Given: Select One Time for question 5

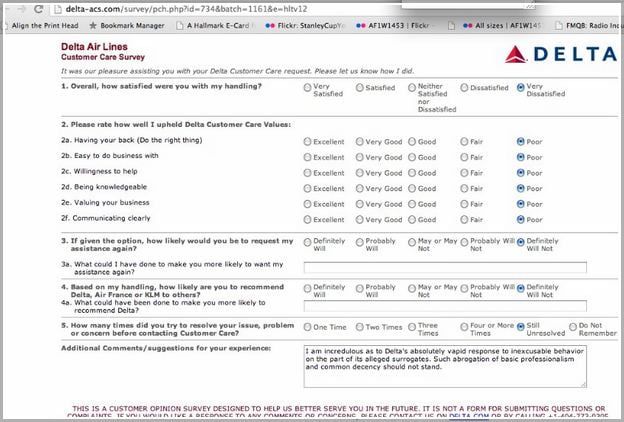Looking at the screenshot, I should 307,327.
